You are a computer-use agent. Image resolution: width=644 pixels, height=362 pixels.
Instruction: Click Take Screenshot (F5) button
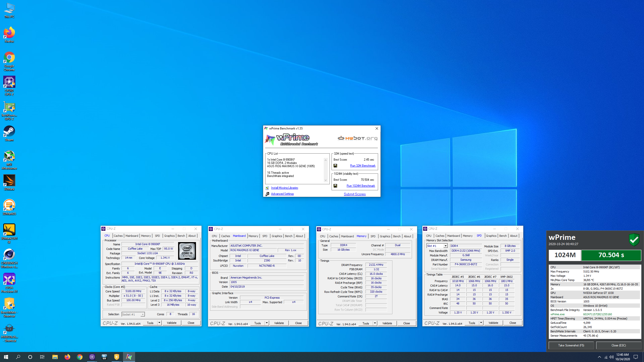pyautogui.click(x=571, y=345)
